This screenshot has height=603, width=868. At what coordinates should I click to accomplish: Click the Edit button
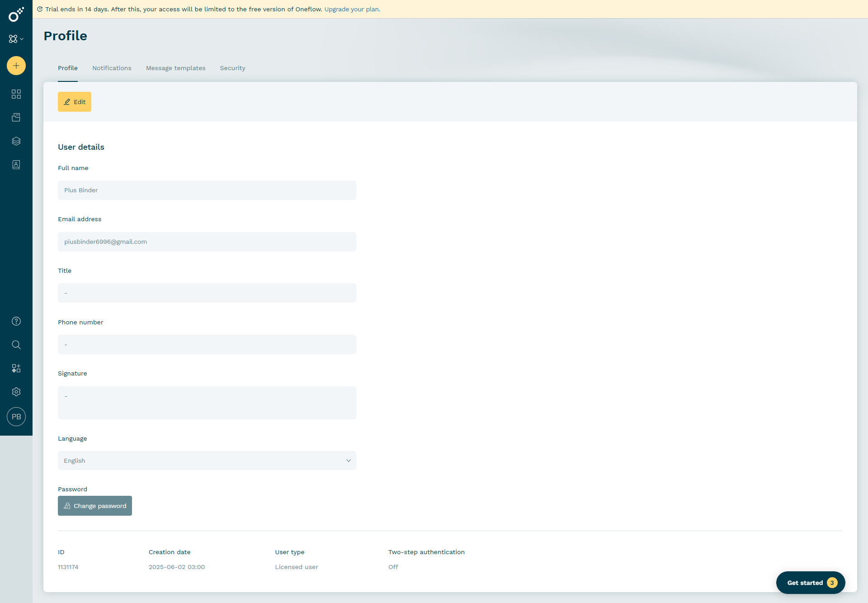(75, 102)
